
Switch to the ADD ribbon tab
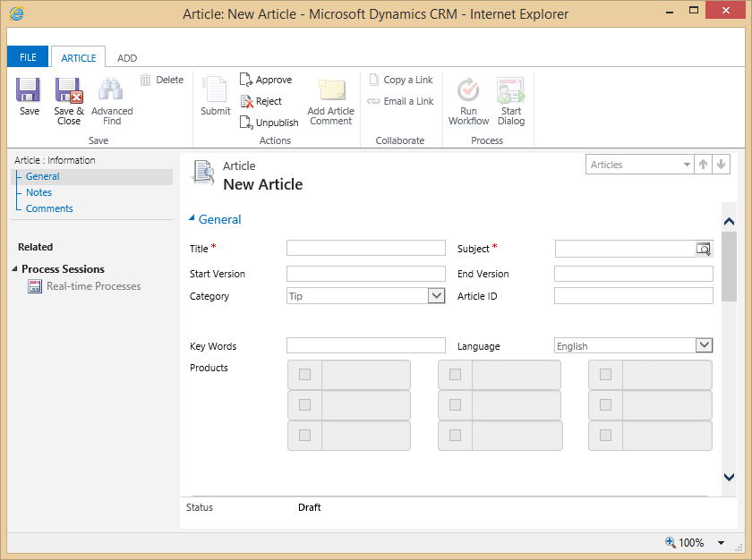point(127,58)
